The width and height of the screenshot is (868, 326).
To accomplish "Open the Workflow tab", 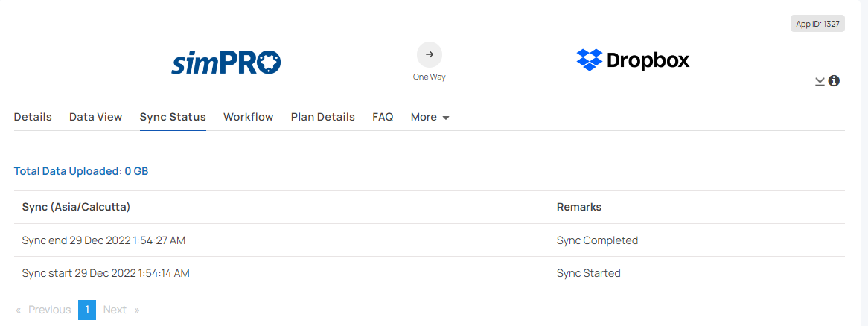I will click(249, 117).
